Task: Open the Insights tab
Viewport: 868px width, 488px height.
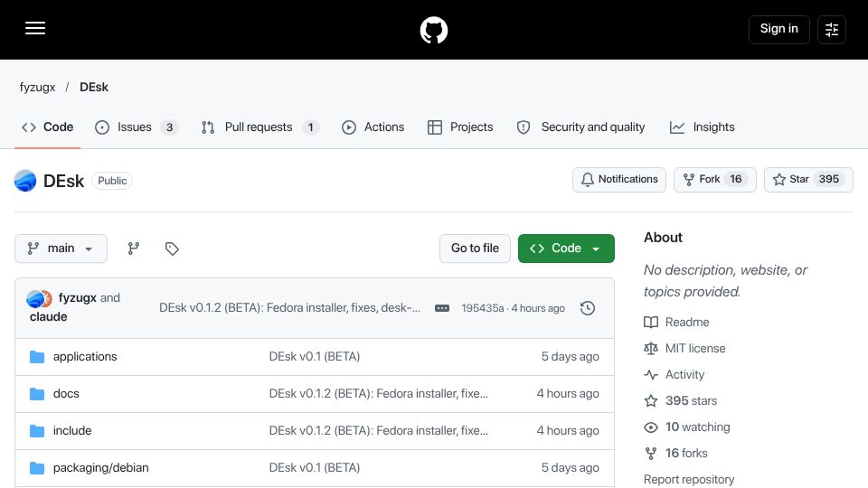Action: 702,127
